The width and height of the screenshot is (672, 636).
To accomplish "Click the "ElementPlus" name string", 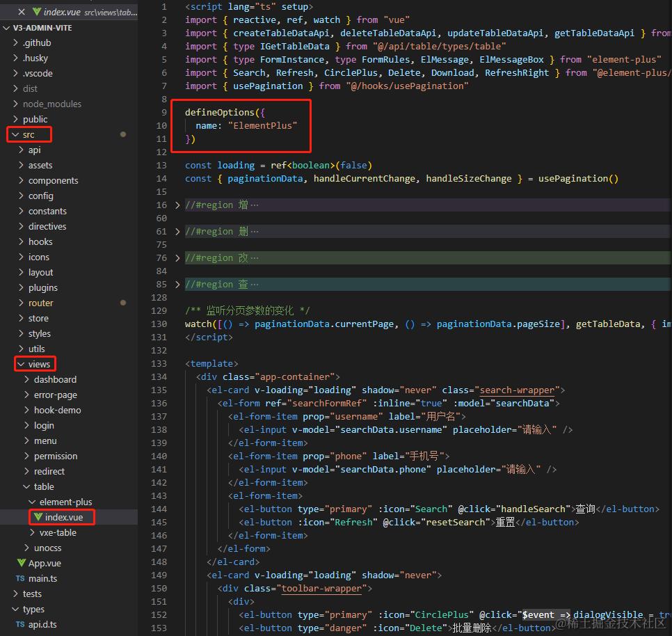I will pyautogui.click(x=263, y=125).
